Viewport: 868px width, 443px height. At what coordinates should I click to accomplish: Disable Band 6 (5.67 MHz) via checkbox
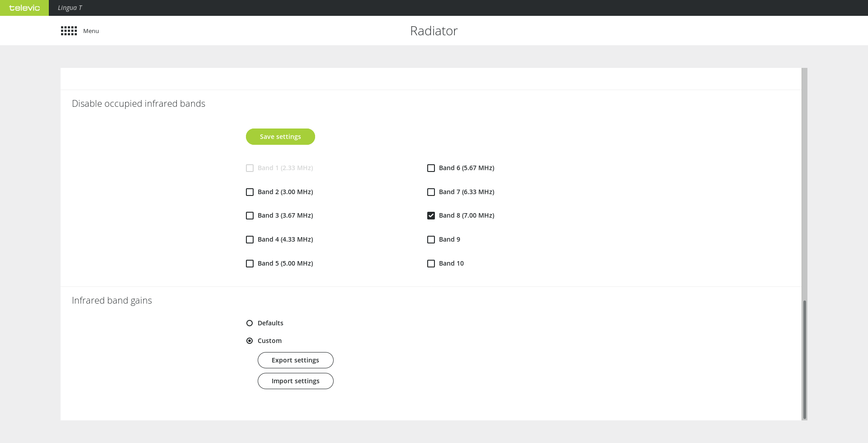(431, 168)
